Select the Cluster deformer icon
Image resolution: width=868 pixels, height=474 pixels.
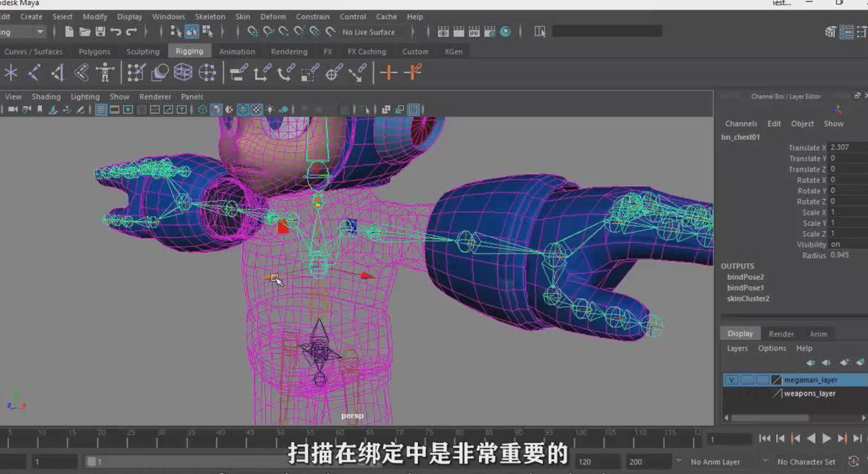(207, 73)
